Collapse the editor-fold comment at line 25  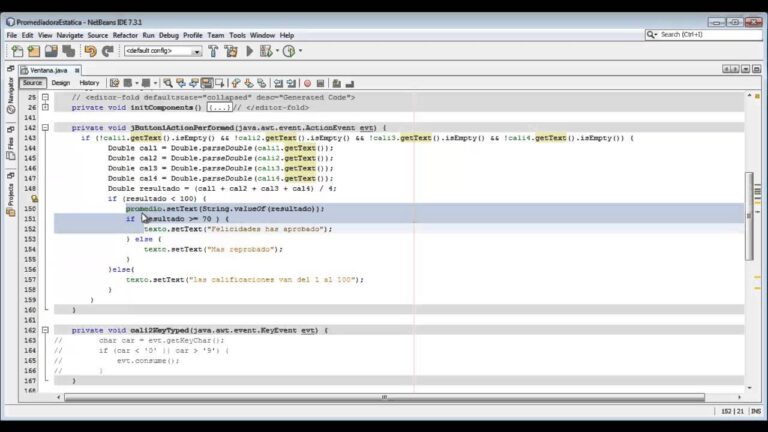point(45,97)
